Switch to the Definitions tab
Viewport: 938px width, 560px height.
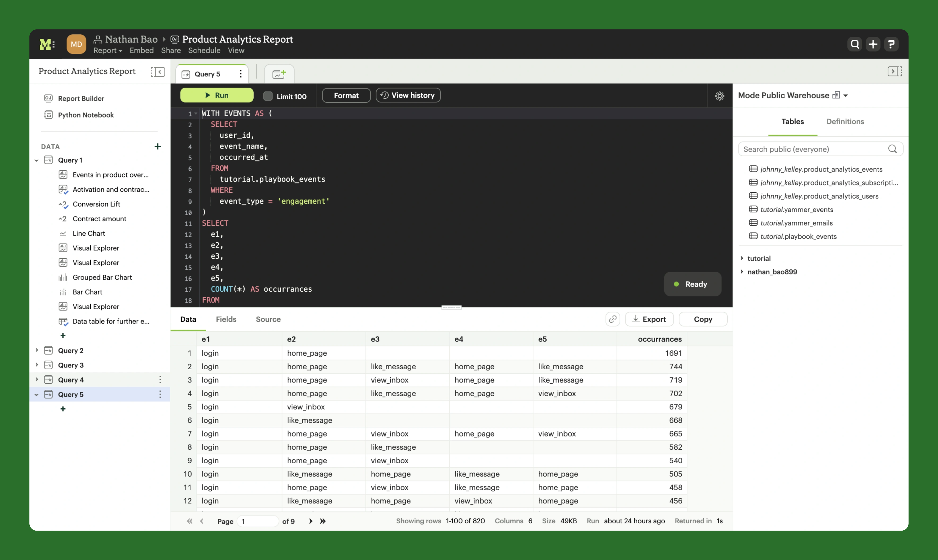click(845, 121)
